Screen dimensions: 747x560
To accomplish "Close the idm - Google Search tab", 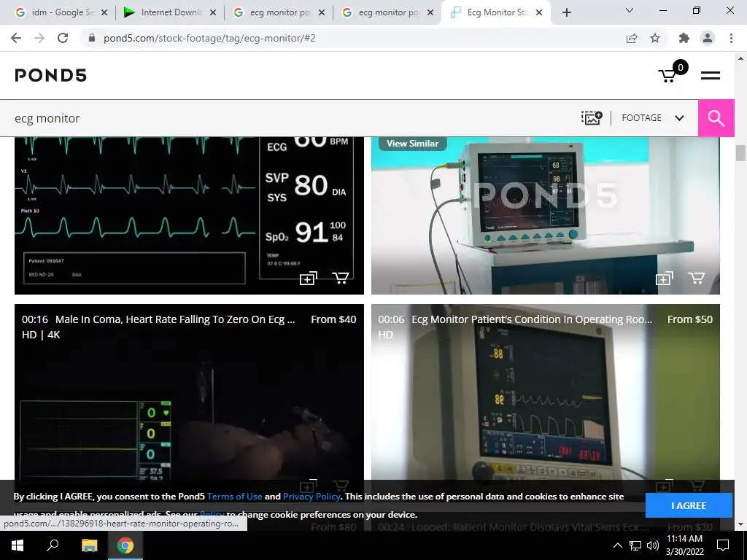I will (x=104, y=13).
